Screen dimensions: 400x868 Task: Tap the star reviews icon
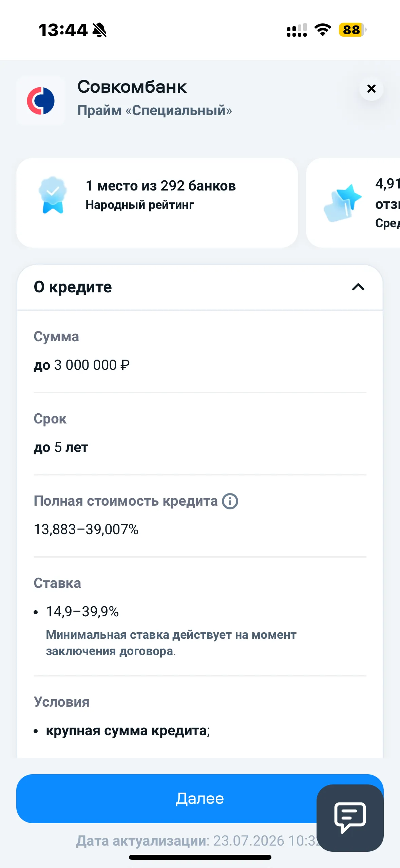pos(342,203)
